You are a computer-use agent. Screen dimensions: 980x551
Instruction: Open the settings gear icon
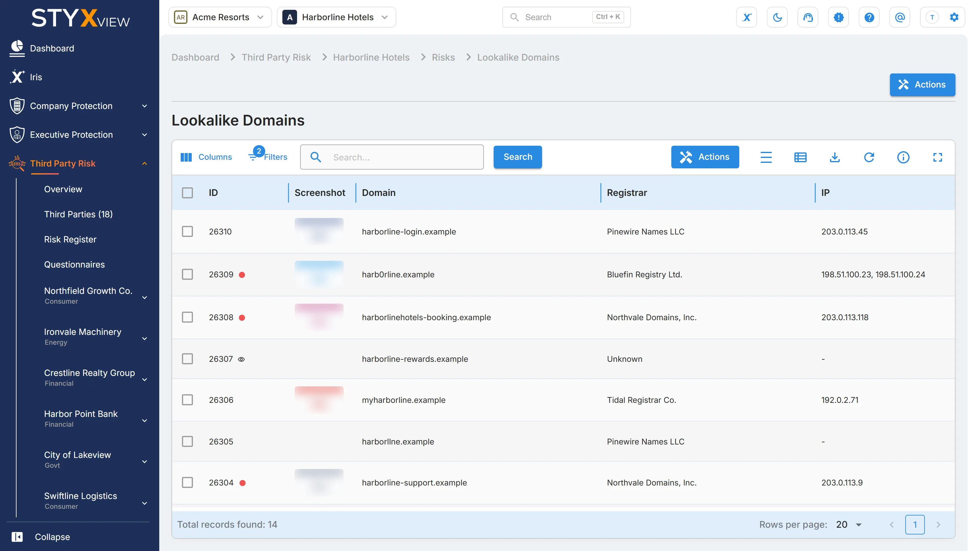tap(954, 17)
